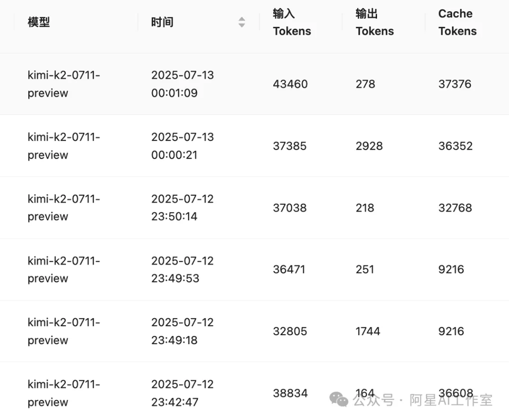Click the input tokens value 43460
Image resolution: width=509 pixels, height=420 pixels.
click(290, 84)
